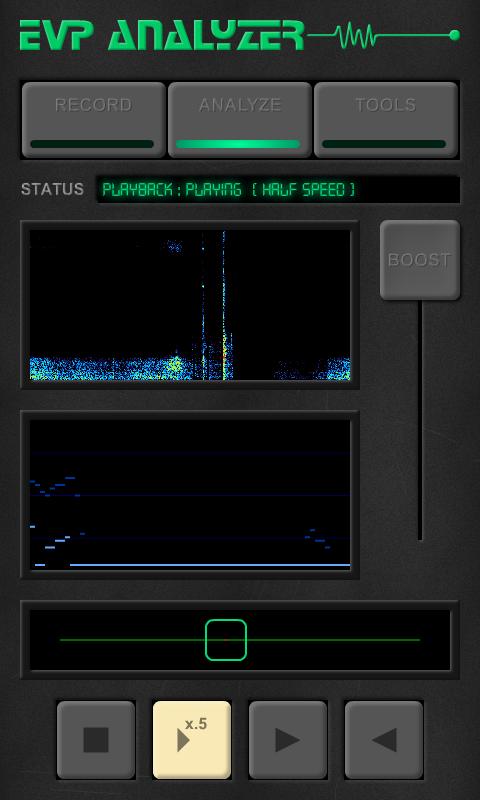Toggle half speed x.5 playback
This screenshot has height=800, width=480.
point(192,740)
